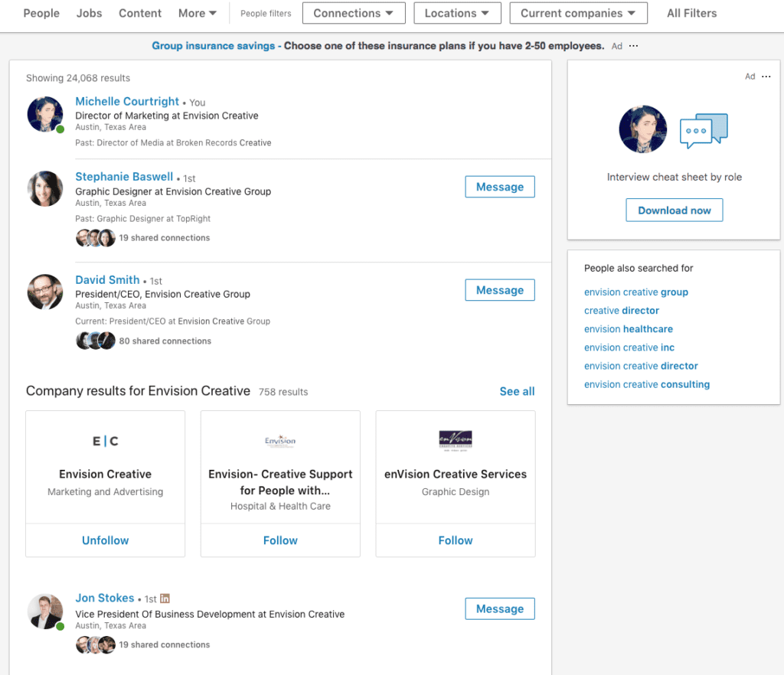Switch to the Jobs tab
This screenshot has height=675, width=784.
click(89, 13)
